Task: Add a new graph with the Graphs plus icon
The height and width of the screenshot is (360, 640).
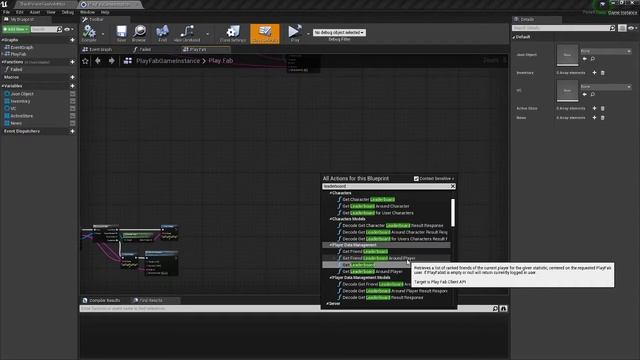Action: [x=72, y=40]
